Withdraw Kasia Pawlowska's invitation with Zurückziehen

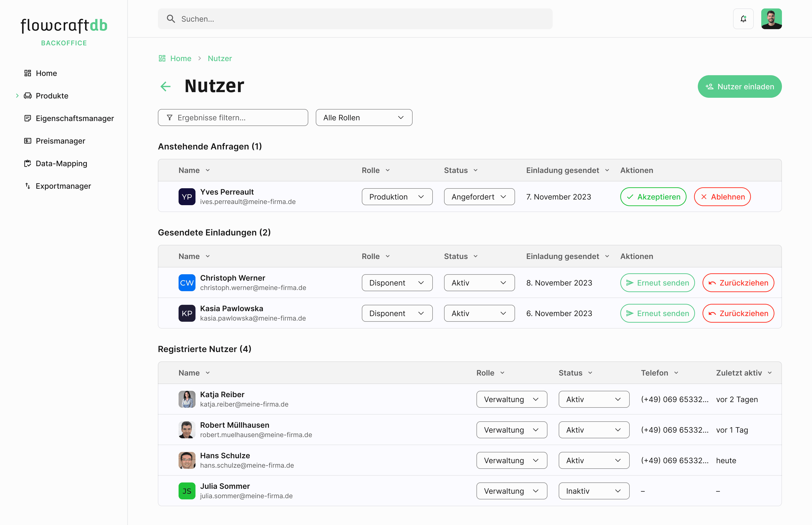[738, 313]
